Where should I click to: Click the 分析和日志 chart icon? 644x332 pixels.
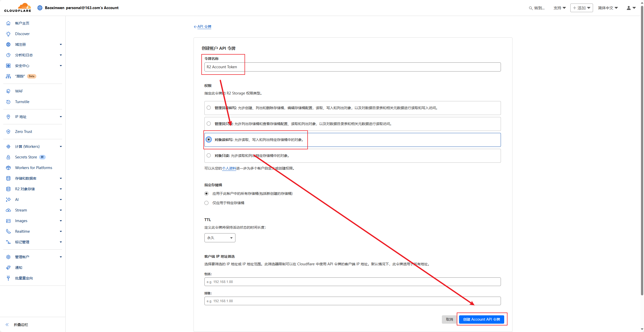8,55
